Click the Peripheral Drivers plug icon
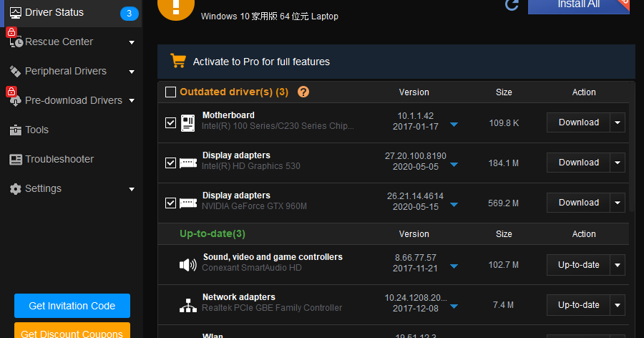The width and height of the screenshot is (644, 338). (15, 71)
